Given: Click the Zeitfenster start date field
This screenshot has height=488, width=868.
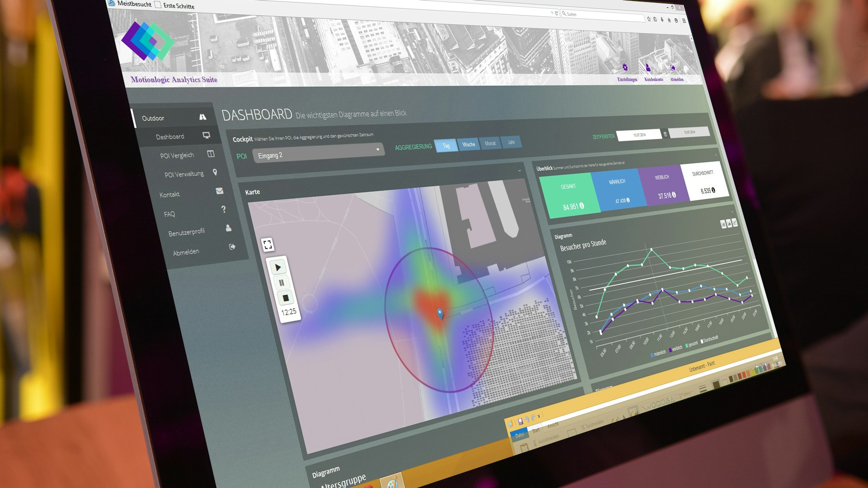Looking at the screenshot, I should point(639,135).
